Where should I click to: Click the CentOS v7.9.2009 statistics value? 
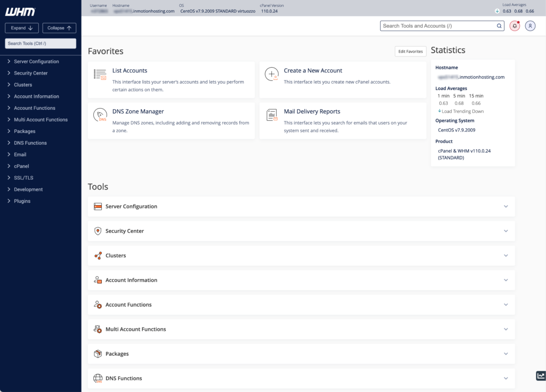(x=456, y=130)
